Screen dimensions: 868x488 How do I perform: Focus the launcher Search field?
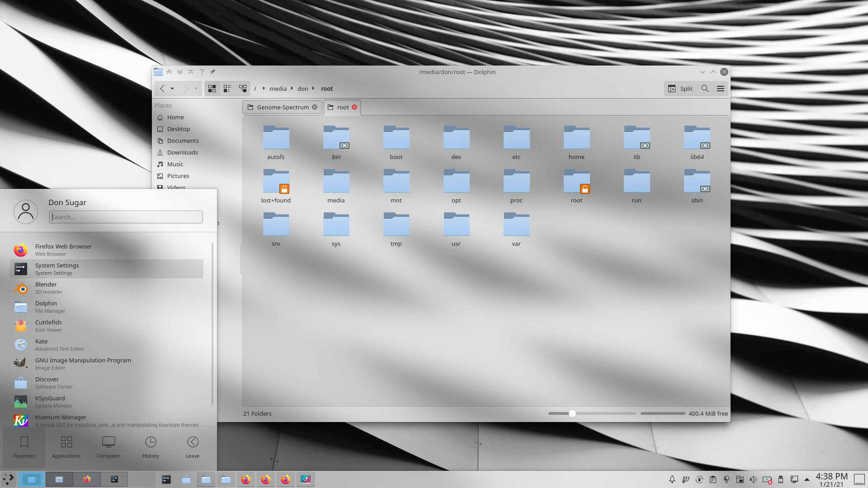point(126,217)
